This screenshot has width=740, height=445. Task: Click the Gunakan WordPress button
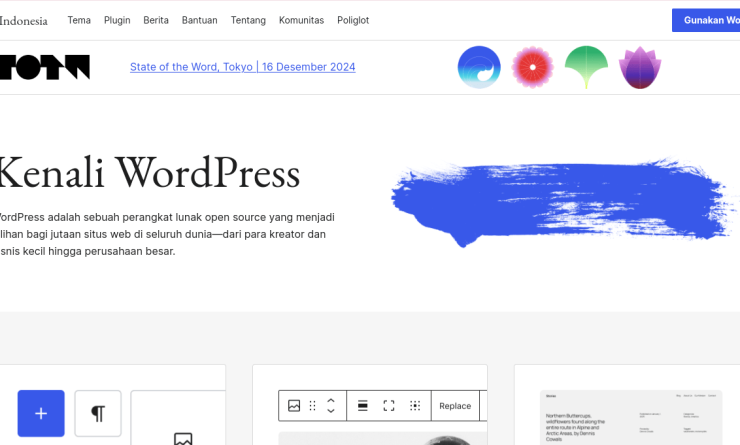click(x=706, y=20)
